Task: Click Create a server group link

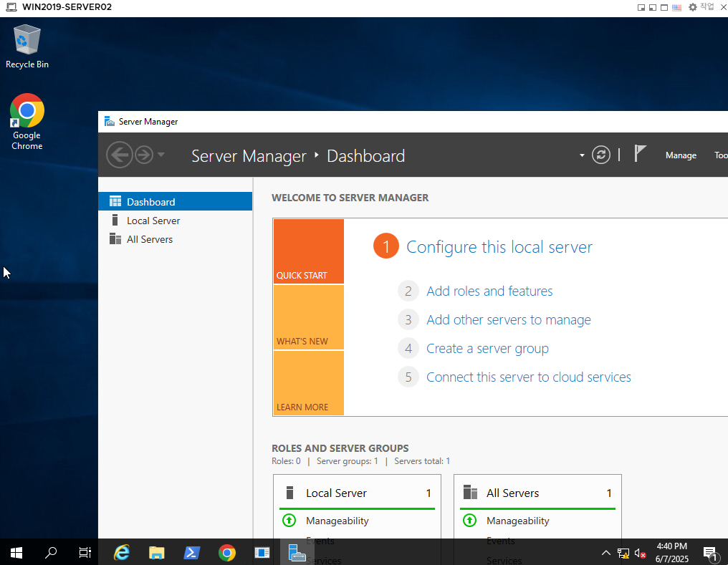Action: [x=487, y=348]
